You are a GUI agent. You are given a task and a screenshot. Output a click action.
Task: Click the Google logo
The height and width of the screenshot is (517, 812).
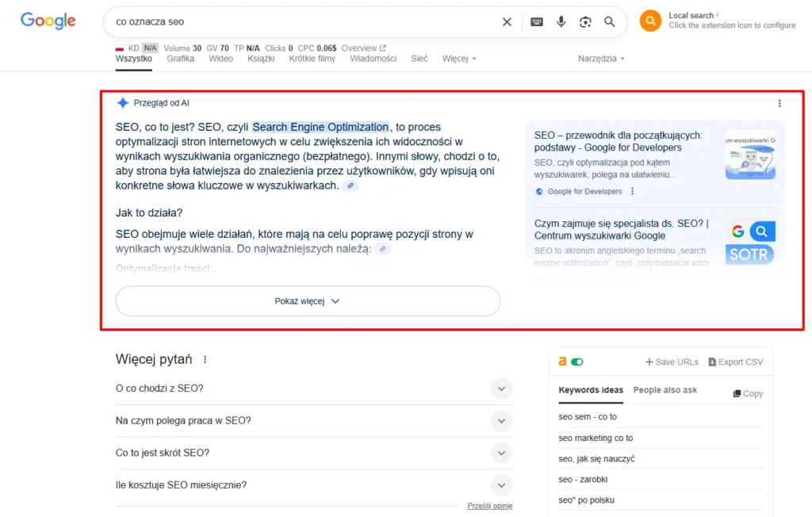(48, 21)
